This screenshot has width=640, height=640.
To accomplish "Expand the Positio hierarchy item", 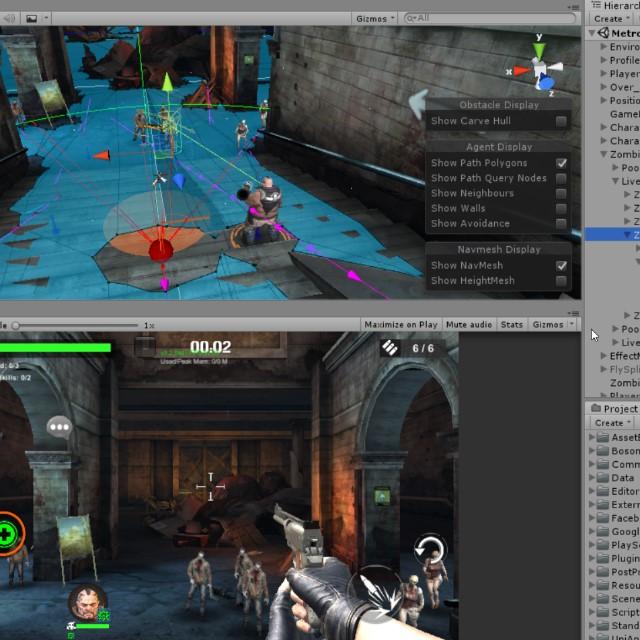I will [x=604, y=100].
